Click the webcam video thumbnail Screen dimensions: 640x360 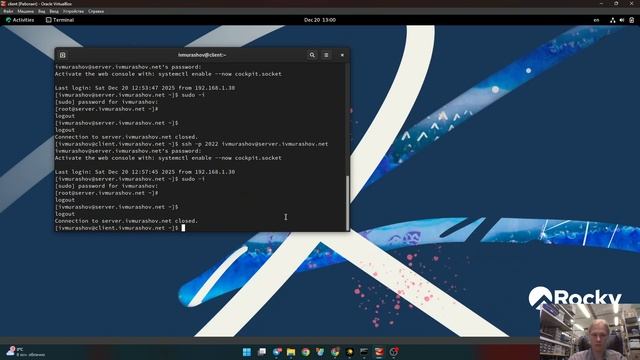pos(590,332)
